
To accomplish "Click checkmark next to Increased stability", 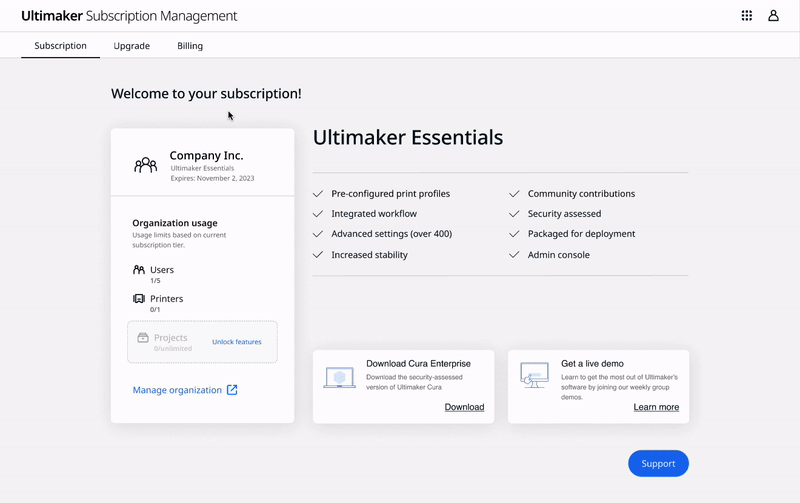I will click(318, 255).
